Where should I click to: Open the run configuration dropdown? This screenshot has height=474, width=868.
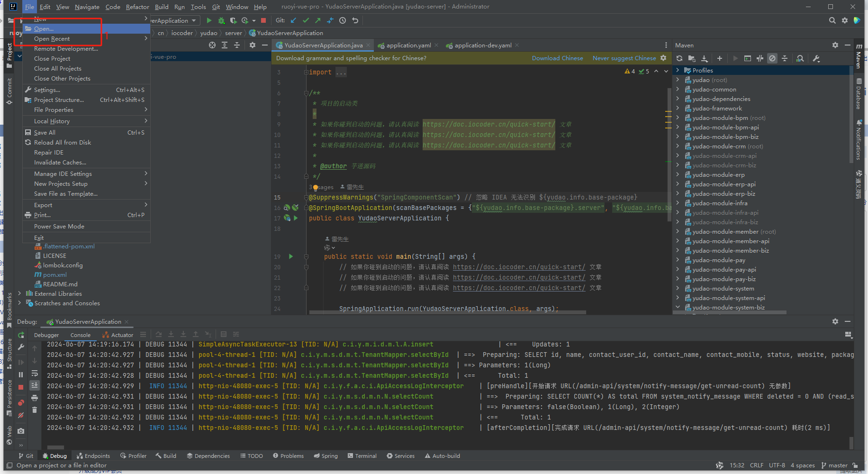coord(194,20)
